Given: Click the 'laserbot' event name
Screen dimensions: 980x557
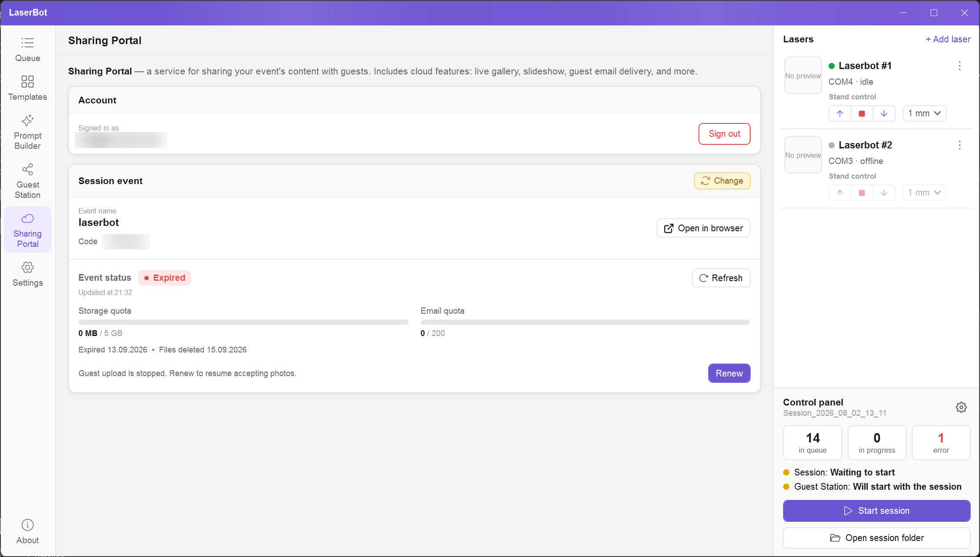Looking at the screenshot, I should point(98,223).
